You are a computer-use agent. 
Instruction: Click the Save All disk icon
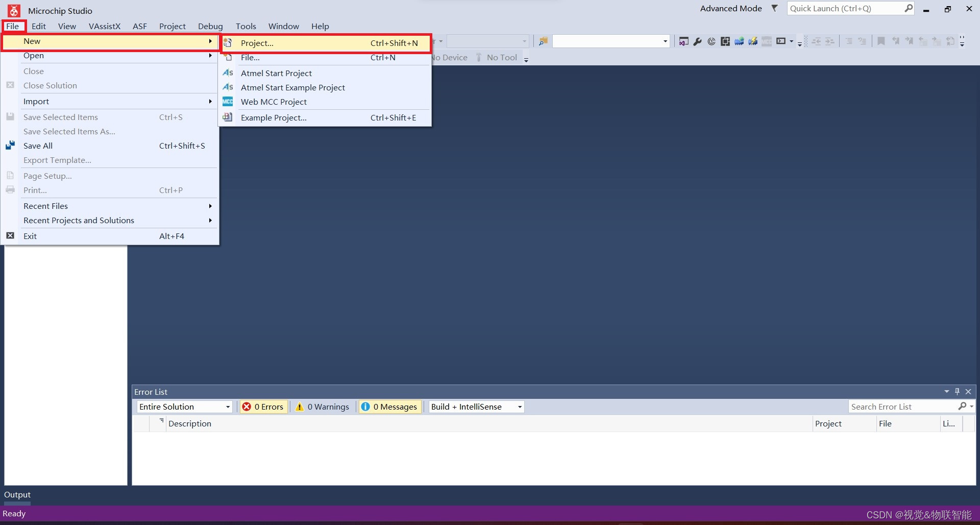coord(10,146)
